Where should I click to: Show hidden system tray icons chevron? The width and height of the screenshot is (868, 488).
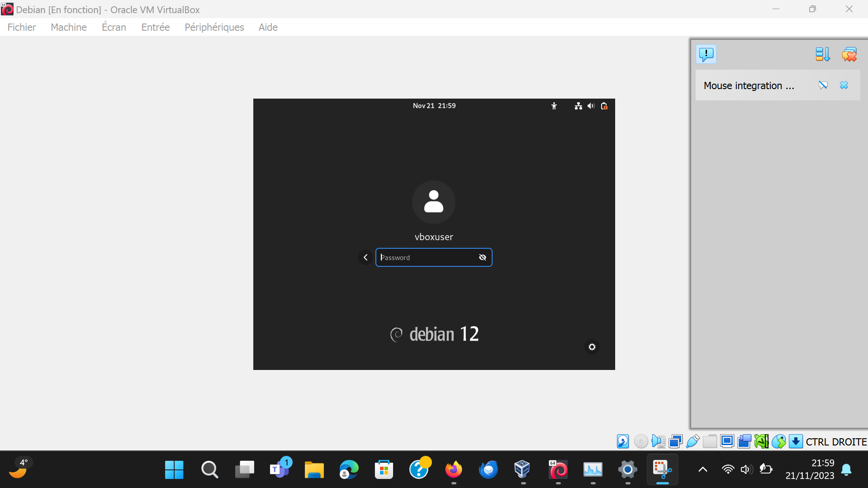(x=703, y=469)
